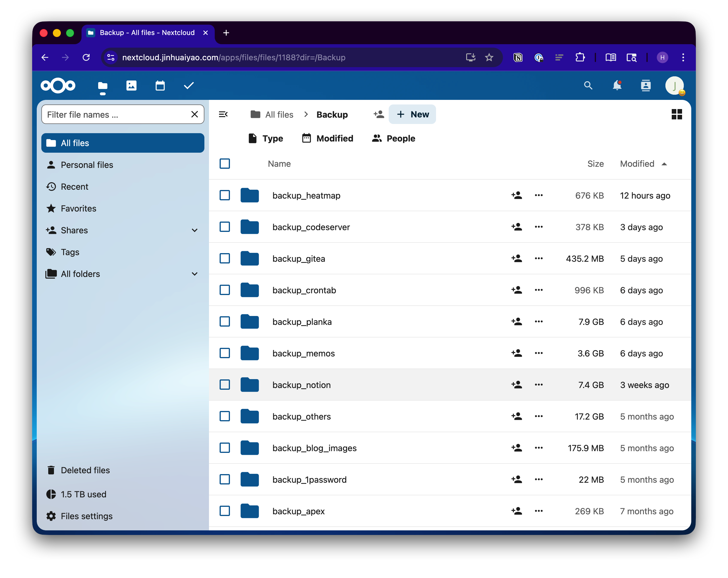The image size is (728, 578).
Task: Click the notifications bell icon
Action: [x=617, y=86]
